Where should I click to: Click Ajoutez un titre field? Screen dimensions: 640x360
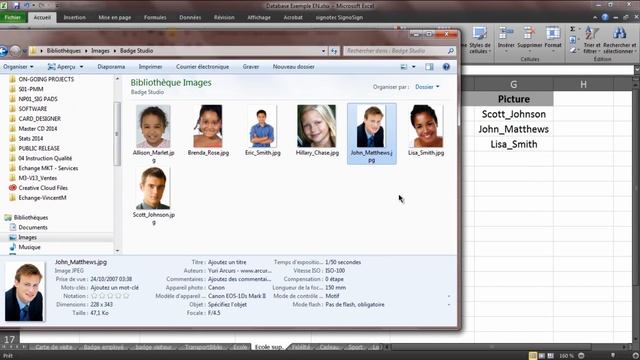tap(227, 262)
